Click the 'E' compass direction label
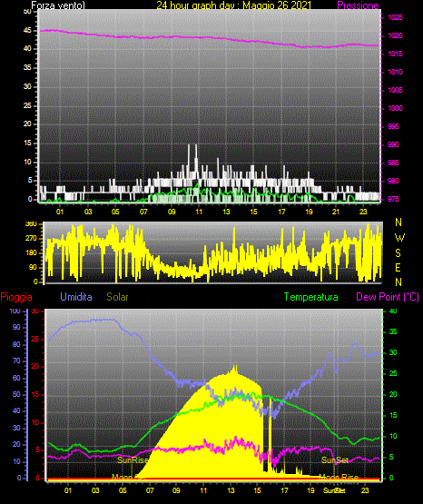The height and width of the screenshot is (504, 423). point(398,267)
